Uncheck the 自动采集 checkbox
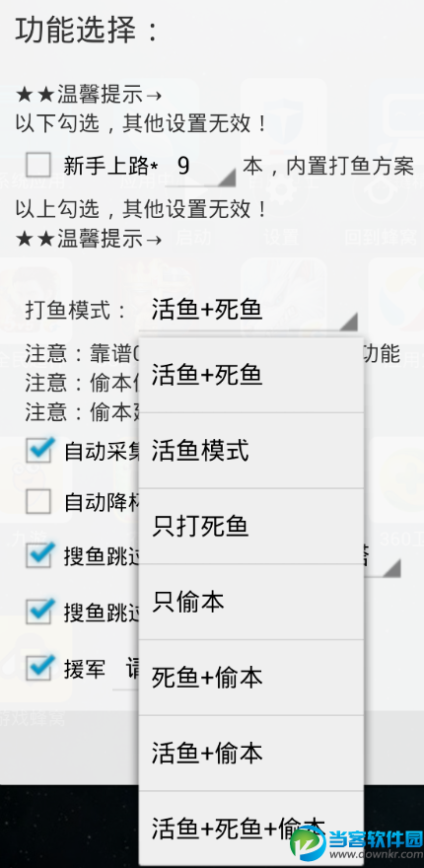This screenshot has height=868, width=424. tap(39, 450)
